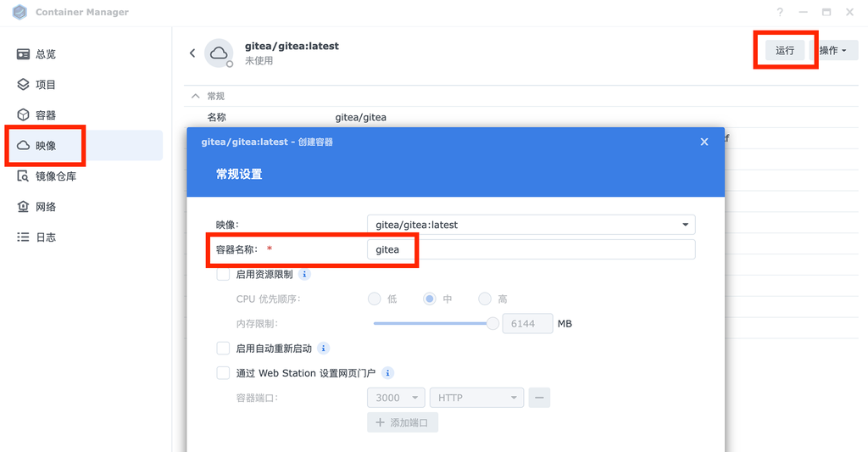Open the 映像 image selection dropdown

pyautogui.click(x=531, y=225)
